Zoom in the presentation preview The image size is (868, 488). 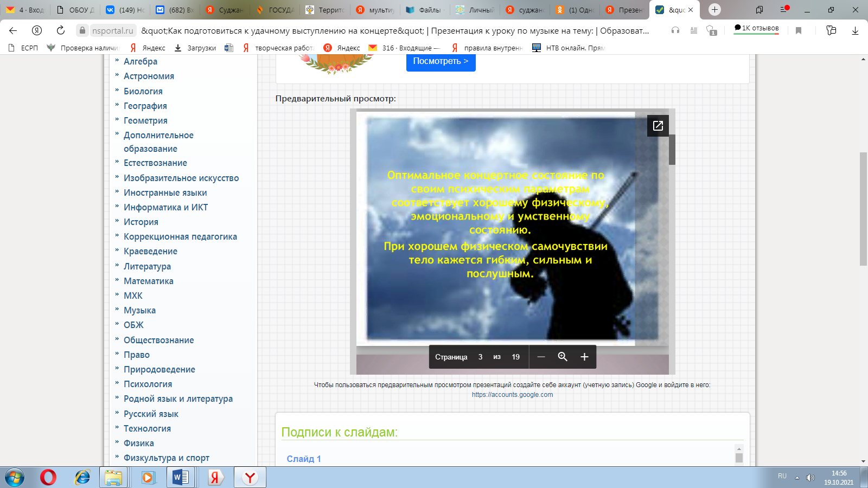click(x=584, y=357)
